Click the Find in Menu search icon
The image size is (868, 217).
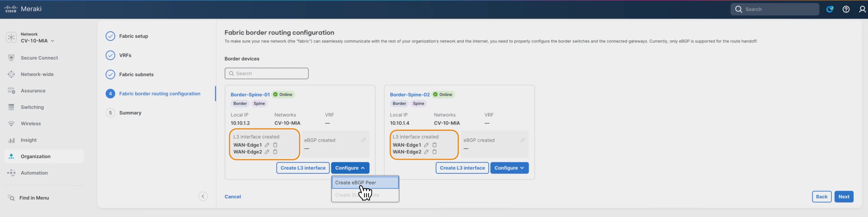point(11,198)
